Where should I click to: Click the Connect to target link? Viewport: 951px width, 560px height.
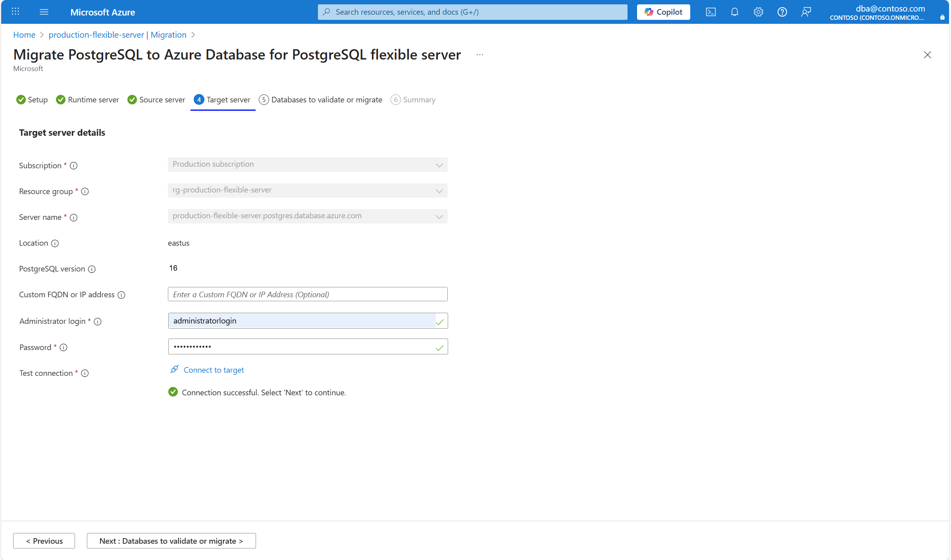[x=214, y=370]
